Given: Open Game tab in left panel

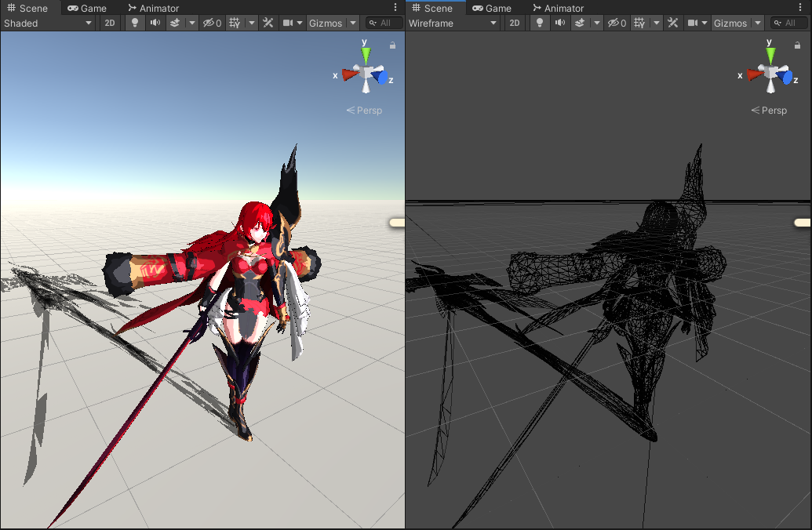Looking at the screenshot, I should click(87, 8).
